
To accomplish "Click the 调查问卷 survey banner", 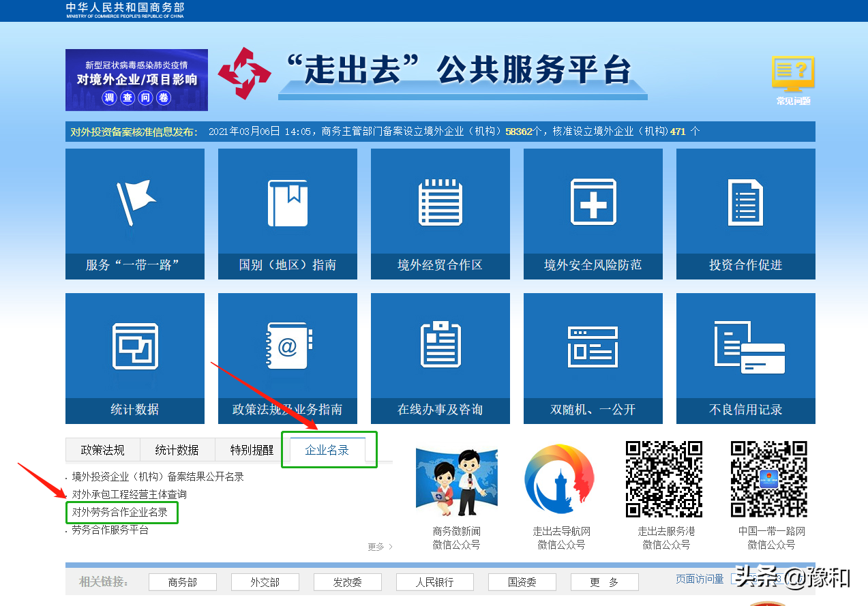I will pyautogui.click(x=136, y=79).
